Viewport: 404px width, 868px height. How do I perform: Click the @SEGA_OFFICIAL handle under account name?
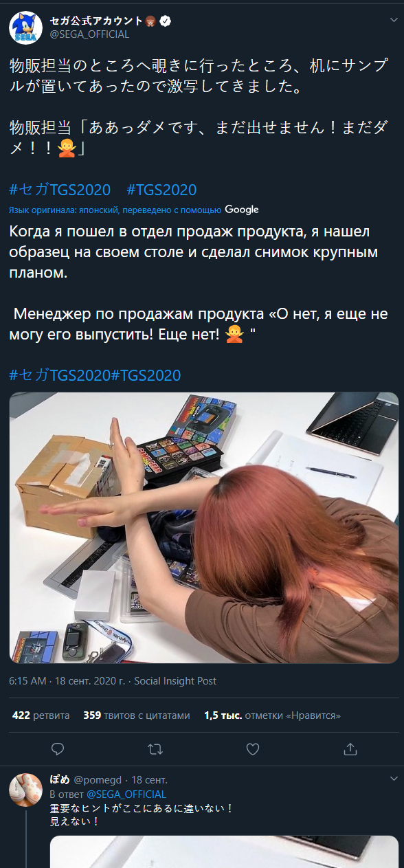click(90, 34)
